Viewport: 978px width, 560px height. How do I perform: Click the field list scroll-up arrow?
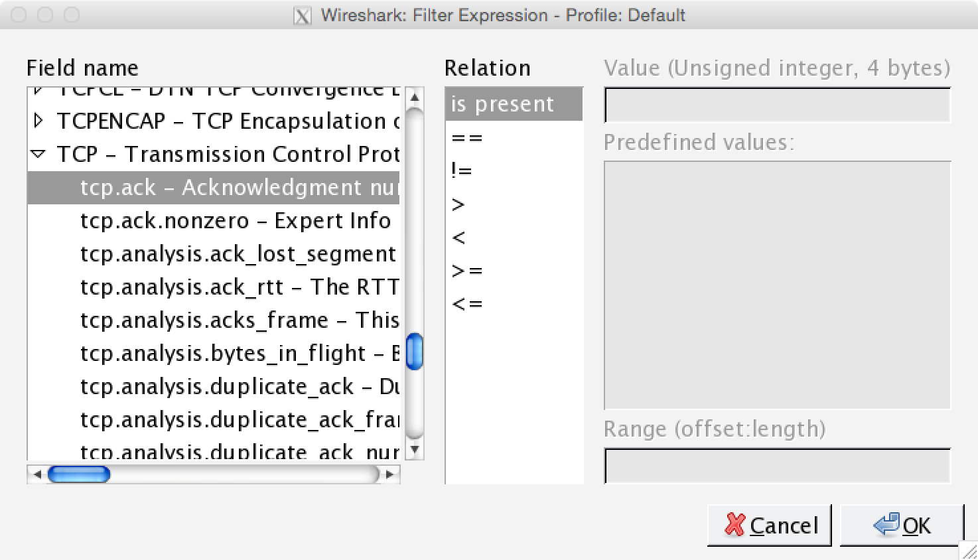click(414, 98)
